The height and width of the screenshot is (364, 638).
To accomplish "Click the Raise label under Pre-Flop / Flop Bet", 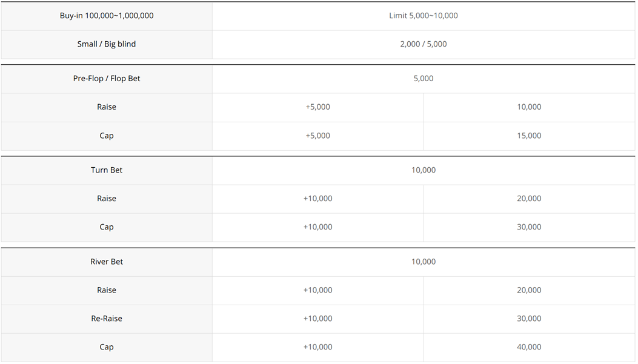I will coord(107,107).
